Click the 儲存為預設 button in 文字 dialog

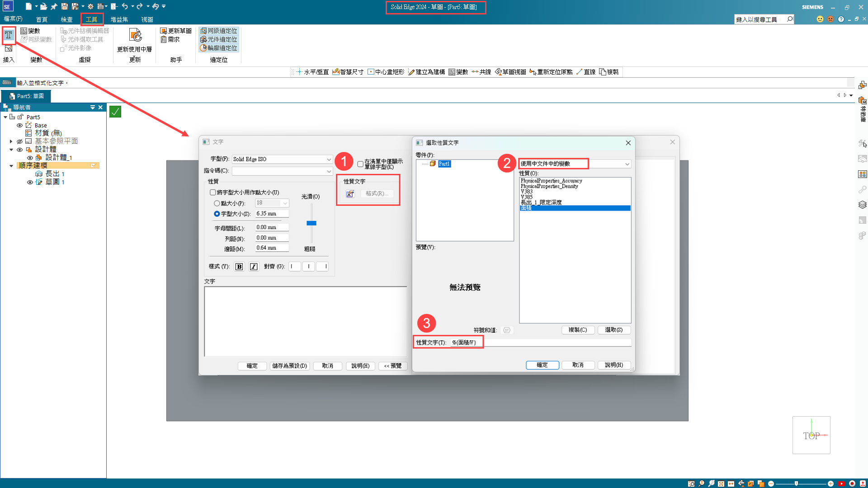click(x=290, y=366)
